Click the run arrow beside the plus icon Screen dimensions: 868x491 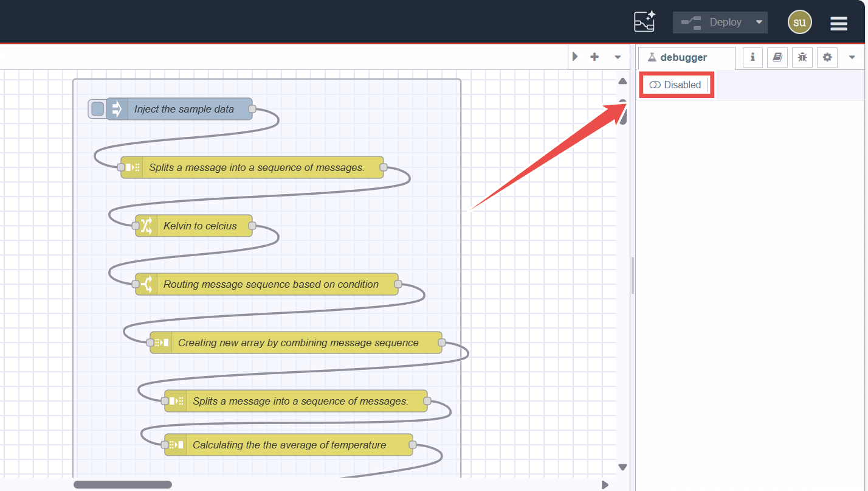[575, 56]
